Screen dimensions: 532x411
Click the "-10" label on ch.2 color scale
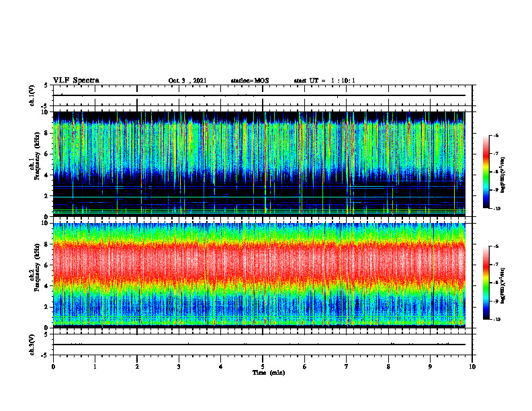pos(496,320)
